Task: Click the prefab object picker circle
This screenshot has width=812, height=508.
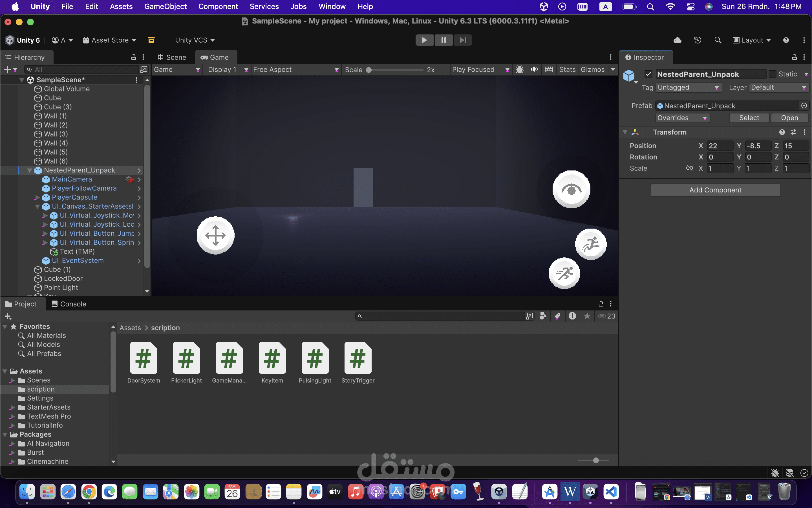Action: [x=804, y=106]
